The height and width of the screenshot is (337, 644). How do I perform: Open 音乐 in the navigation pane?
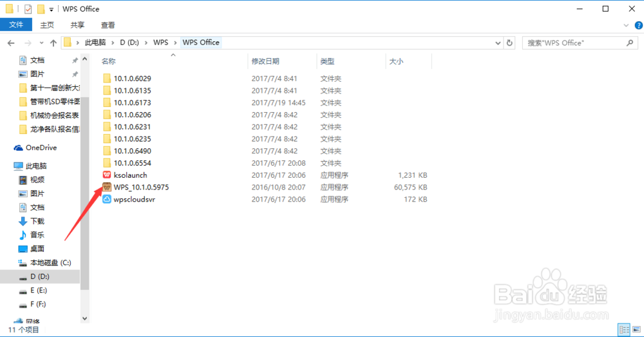pos(32,235)
